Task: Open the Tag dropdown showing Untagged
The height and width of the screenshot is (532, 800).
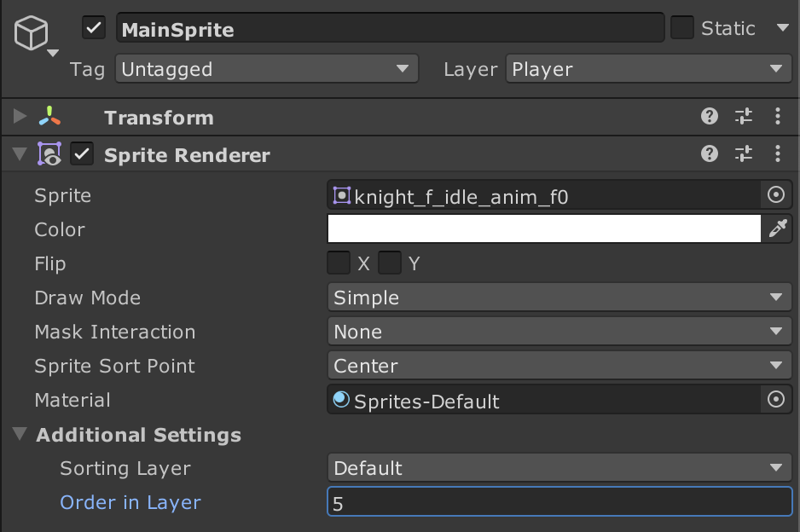Action: tap(267, 69)
